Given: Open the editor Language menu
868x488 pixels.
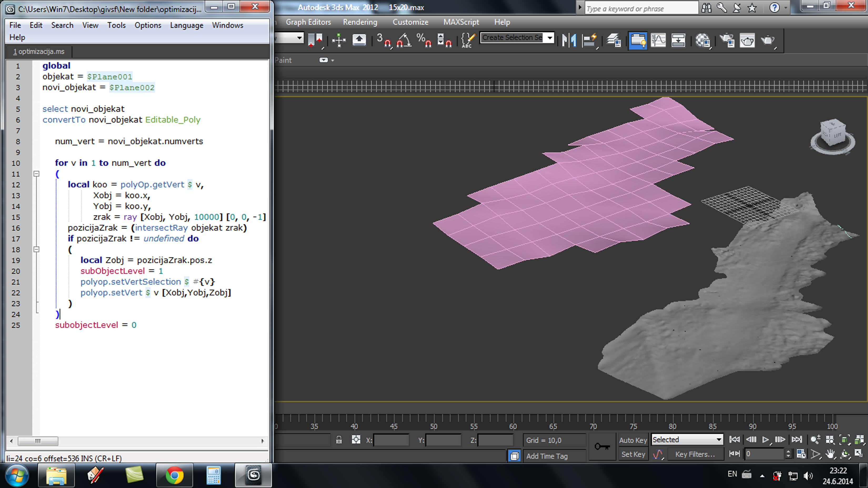Looking at the screenshot, I should (x=187, y=25).
